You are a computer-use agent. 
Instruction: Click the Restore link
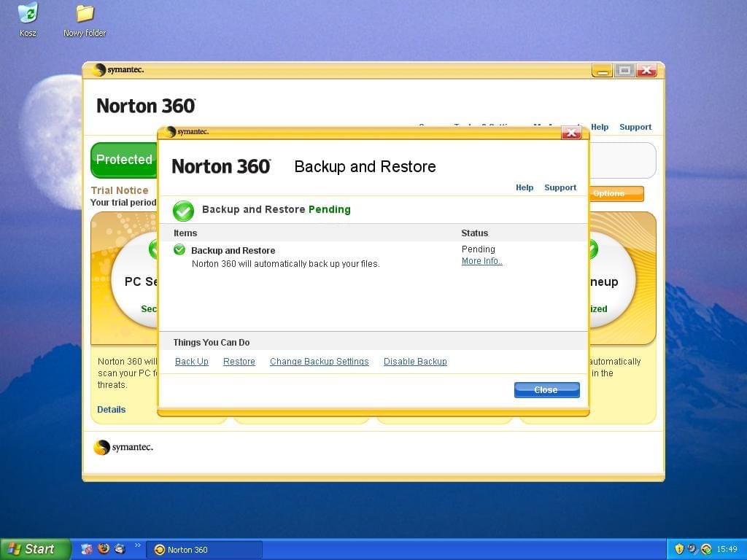(239, 362)
